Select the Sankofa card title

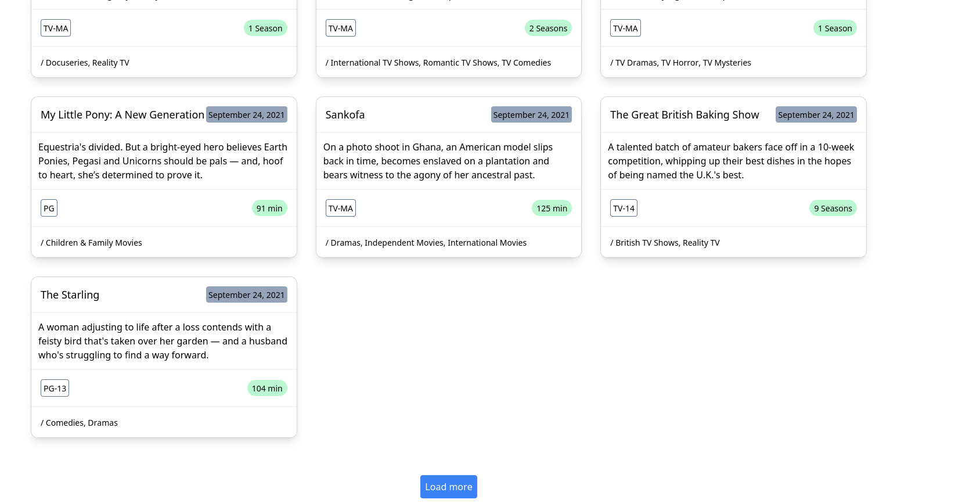pyautogui.click(x=345, y=115)
